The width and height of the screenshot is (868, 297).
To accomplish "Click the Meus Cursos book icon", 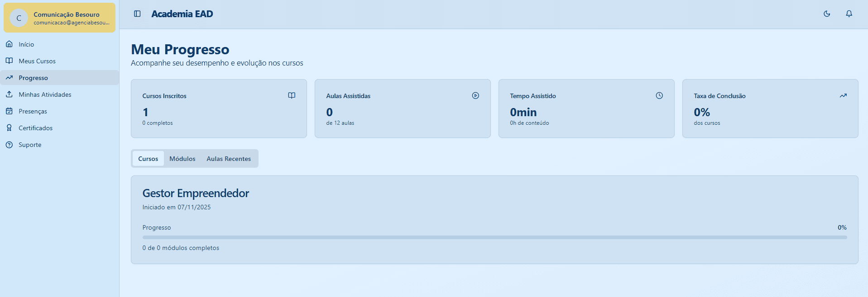I will pyautogui.click(x=9, y=61).
